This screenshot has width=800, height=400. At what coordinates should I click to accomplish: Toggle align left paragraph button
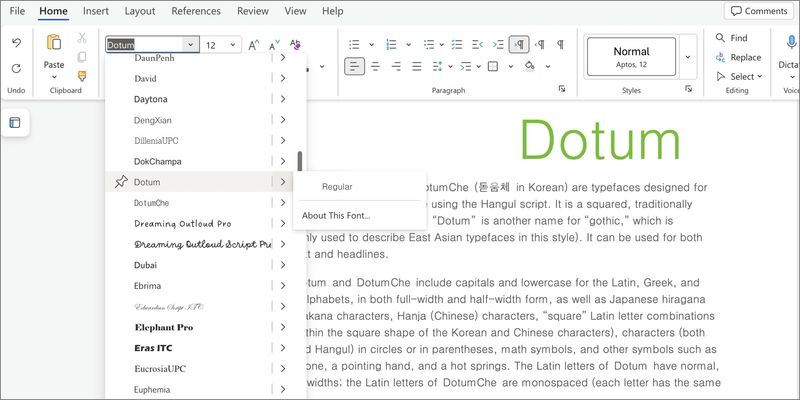pyautogui.click(x=354, y=67)
